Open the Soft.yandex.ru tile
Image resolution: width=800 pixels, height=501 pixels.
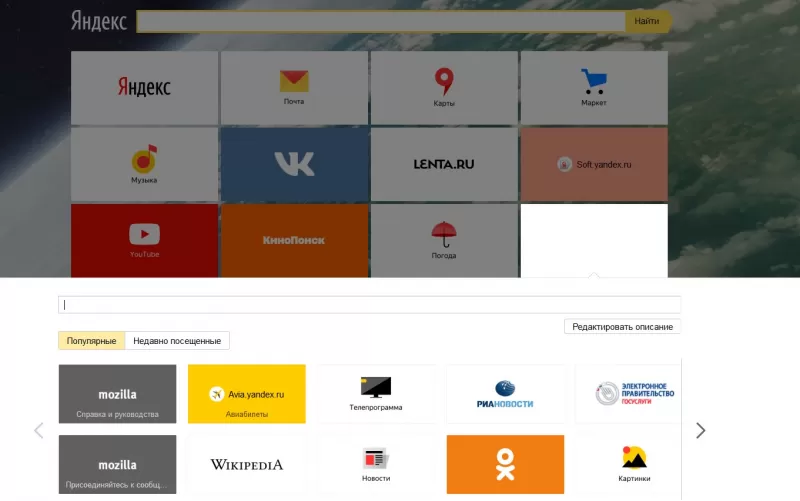[594, 164]
